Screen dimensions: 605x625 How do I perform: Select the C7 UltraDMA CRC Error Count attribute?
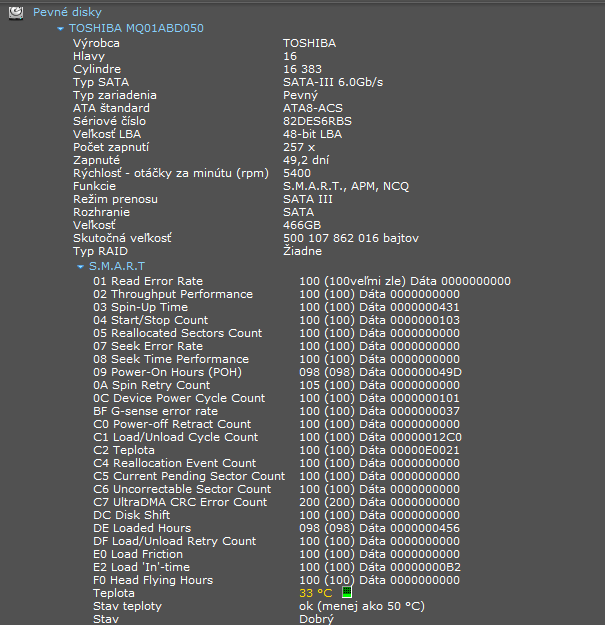click(180, 502)
